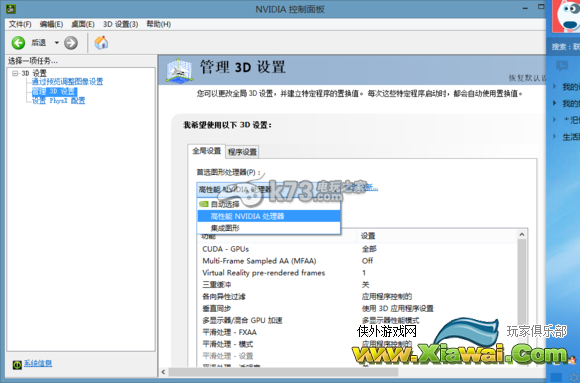Switch to the 程序设置 tab
The height and width of the screenshot is (383, 580).
pos(242,152)
